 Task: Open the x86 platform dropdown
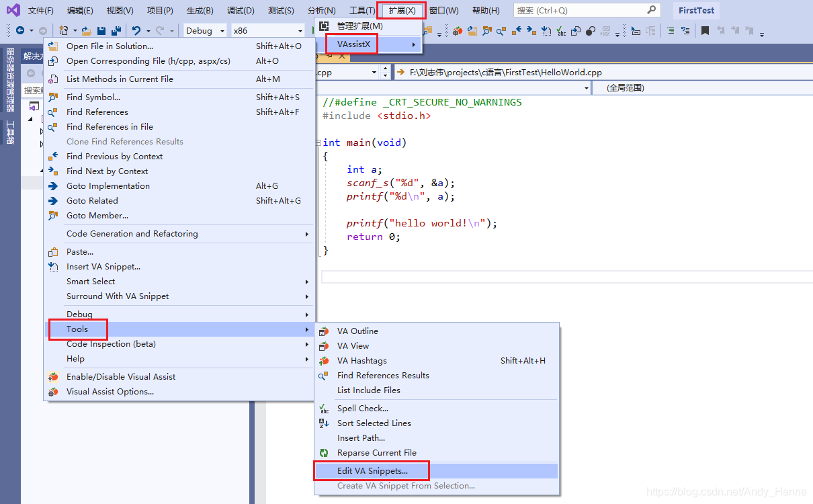[267, 31]
